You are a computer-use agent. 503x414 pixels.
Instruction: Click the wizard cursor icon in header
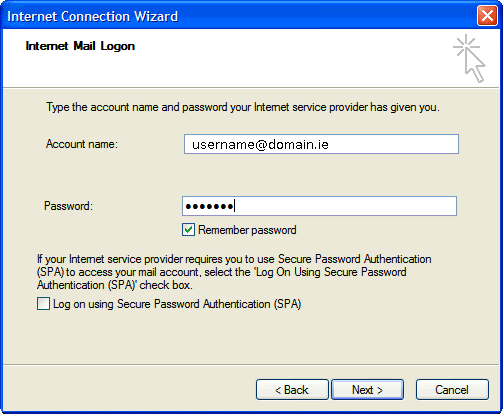click(x=470, y=58)
